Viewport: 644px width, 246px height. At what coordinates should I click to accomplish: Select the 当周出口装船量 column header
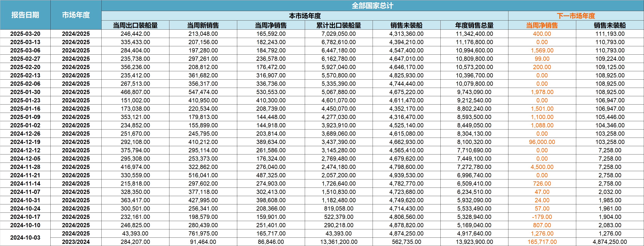pos(135,25)
